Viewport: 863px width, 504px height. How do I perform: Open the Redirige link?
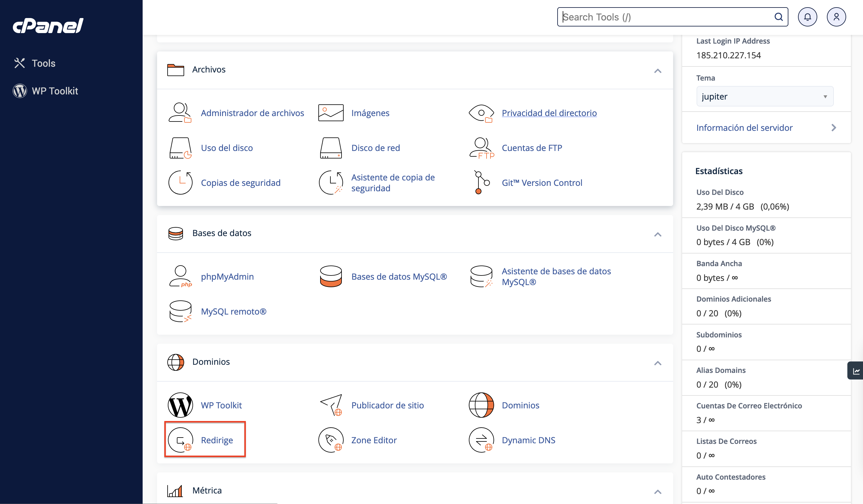(217, 440)
